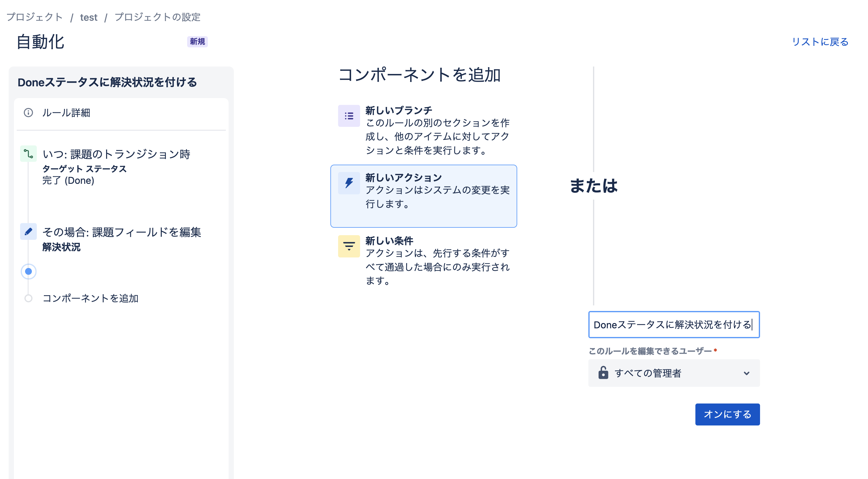Choose the 新しいアクション option
Viewport: 868px width, 479px height.
(423, 196)
